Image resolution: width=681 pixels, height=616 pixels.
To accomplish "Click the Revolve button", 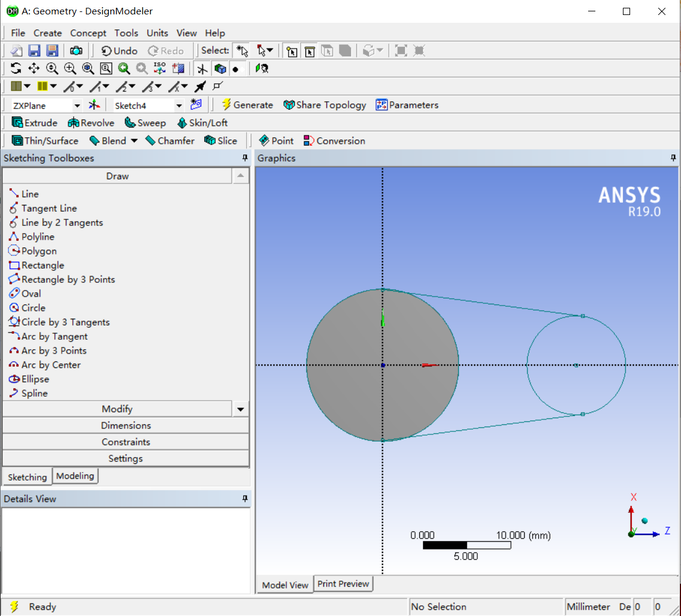I will 91,123.
